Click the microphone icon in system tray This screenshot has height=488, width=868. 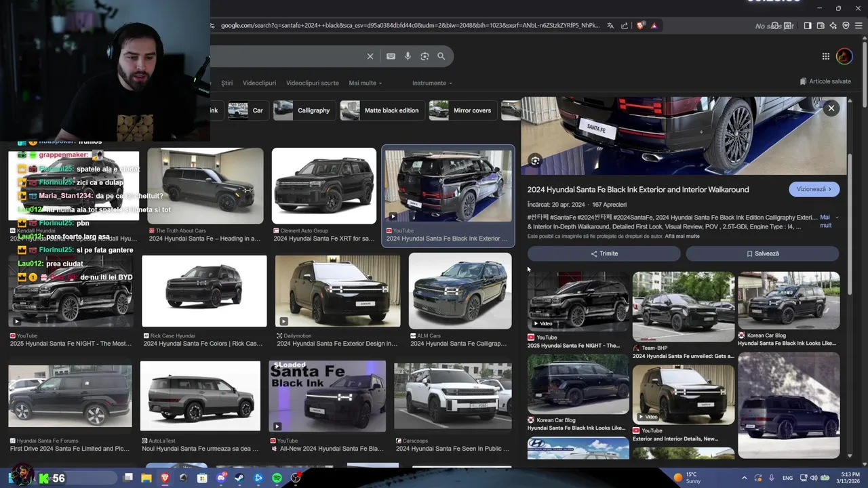[772, 478]
